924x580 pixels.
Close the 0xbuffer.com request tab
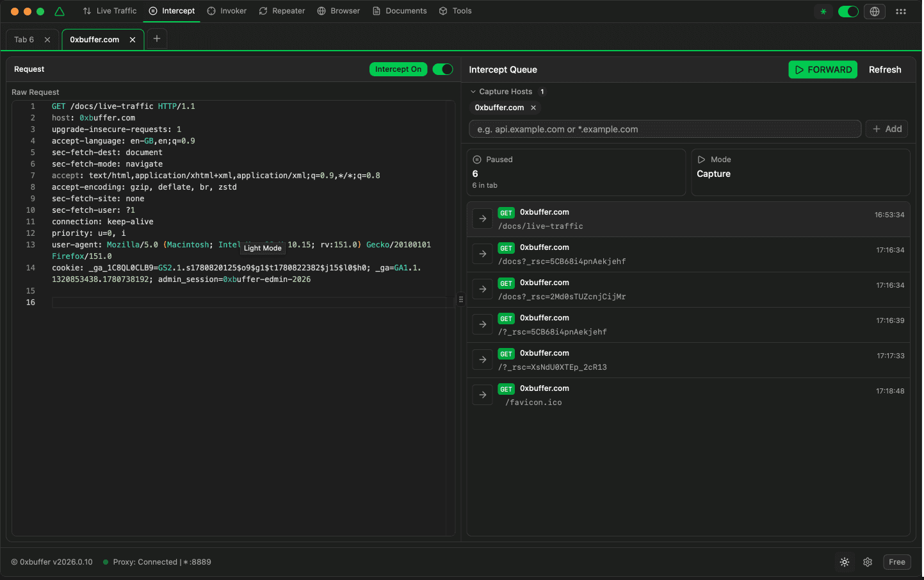point(133,40)
